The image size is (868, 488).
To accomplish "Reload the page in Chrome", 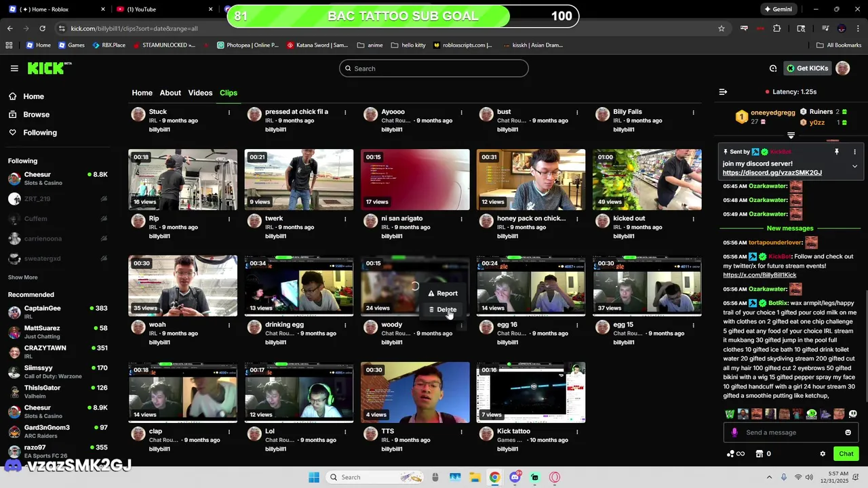I will [x=42, y=28].
